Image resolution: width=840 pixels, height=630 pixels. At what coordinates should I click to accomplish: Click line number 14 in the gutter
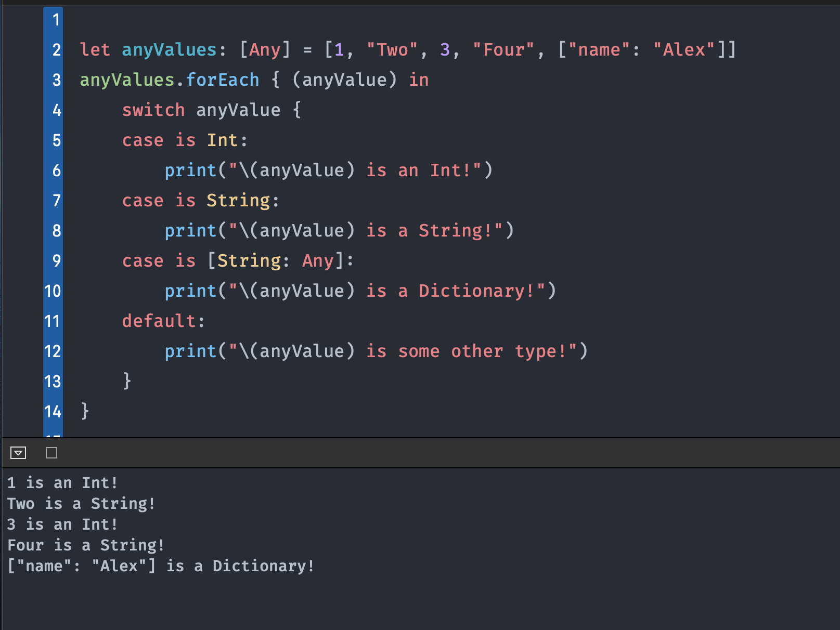[53, 412]
